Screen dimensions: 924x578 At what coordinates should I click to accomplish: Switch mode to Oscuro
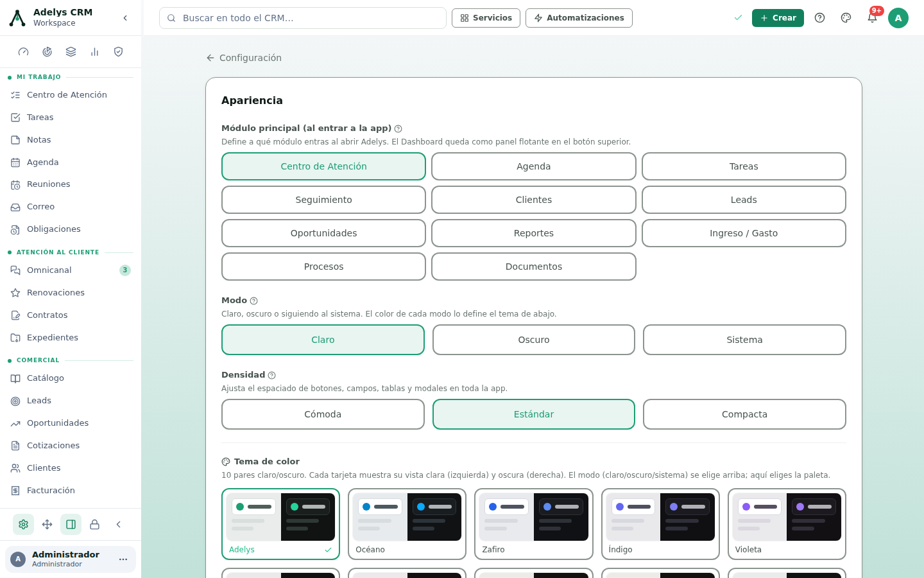point(534,340)
